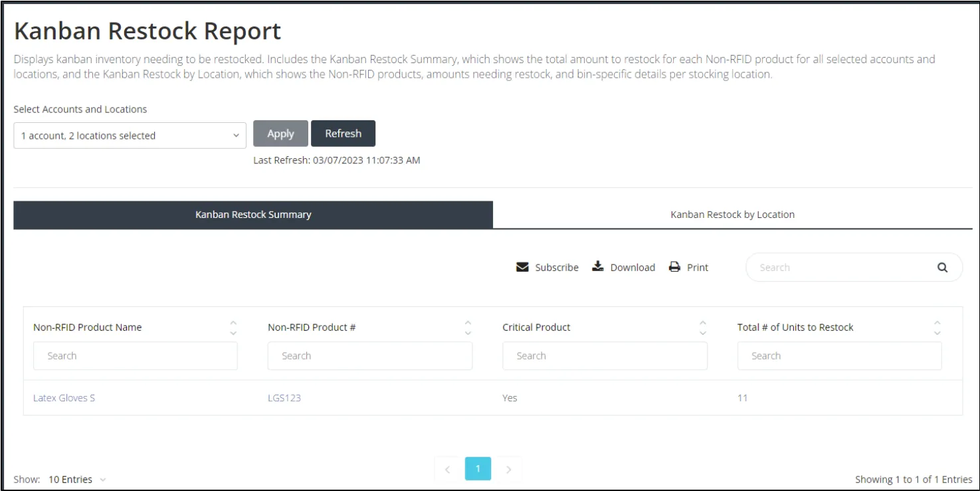Click 'Showing 1 to 1 of 1 Entries' text
This screenshot has height=491, width=980.
914,480
